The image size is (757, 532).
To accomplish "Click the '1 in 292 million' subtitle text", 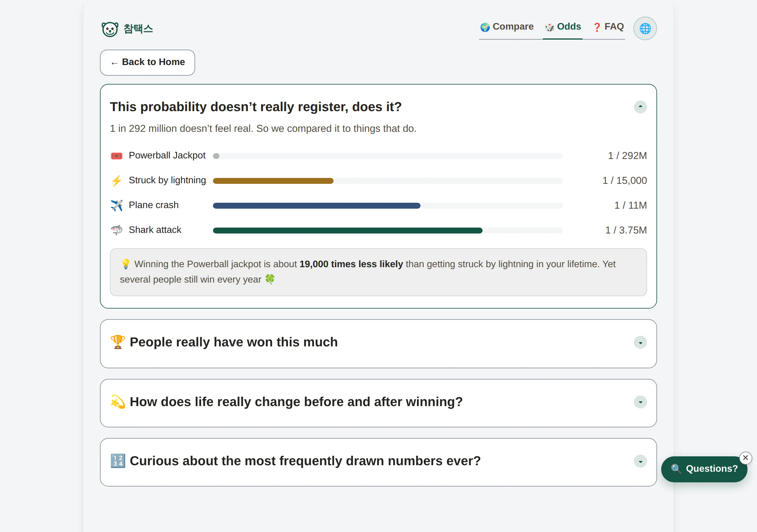I will pyautogui.click(x=263, y=129).
